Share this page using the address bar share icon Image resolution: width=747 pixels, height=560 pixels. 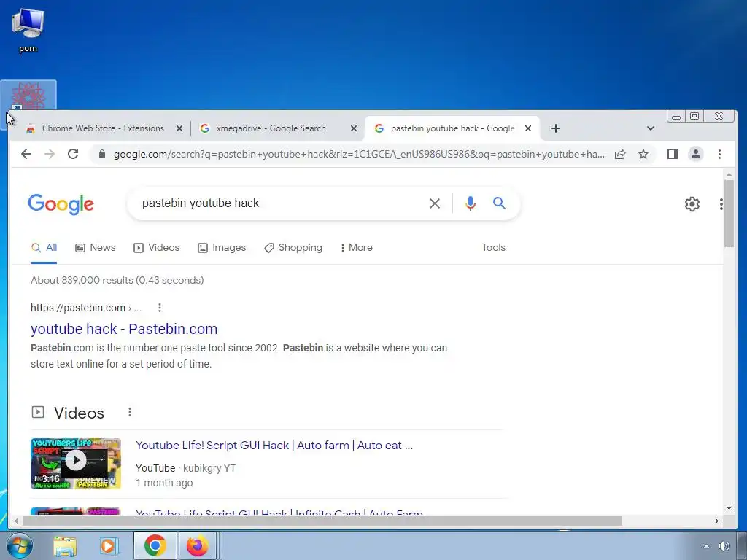[x=620, y=154]
